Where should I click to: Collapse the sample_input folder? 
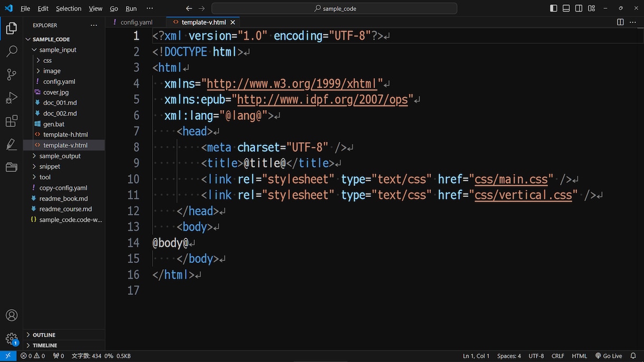click(x=58, y=50)
